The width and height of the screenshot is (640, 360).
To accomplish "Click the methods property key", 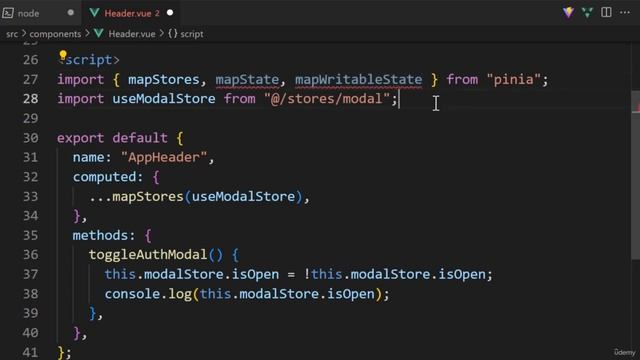I will (x=100, y=236).
